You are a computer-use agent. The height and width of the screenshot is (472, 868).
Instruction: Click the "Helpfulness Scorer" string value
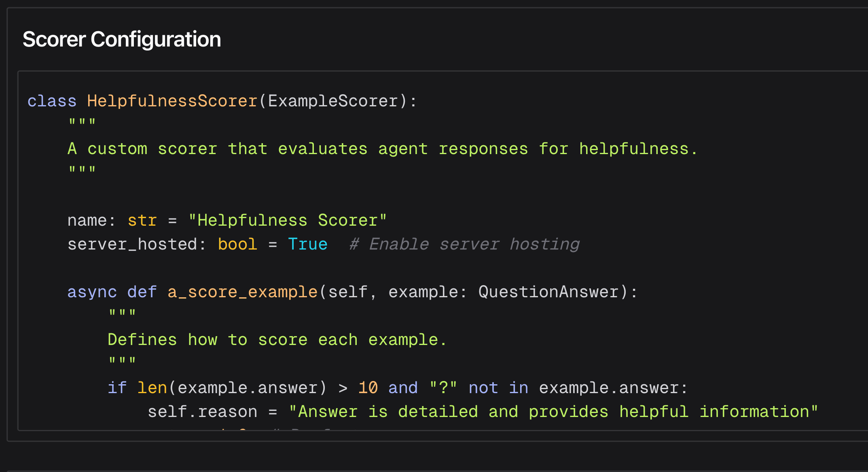pos(288,220)
